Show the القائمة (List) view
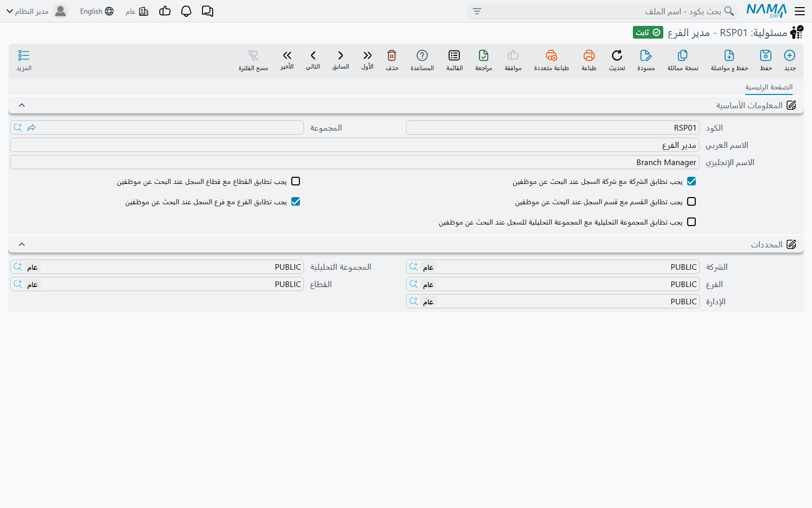 tap(454, 59)
